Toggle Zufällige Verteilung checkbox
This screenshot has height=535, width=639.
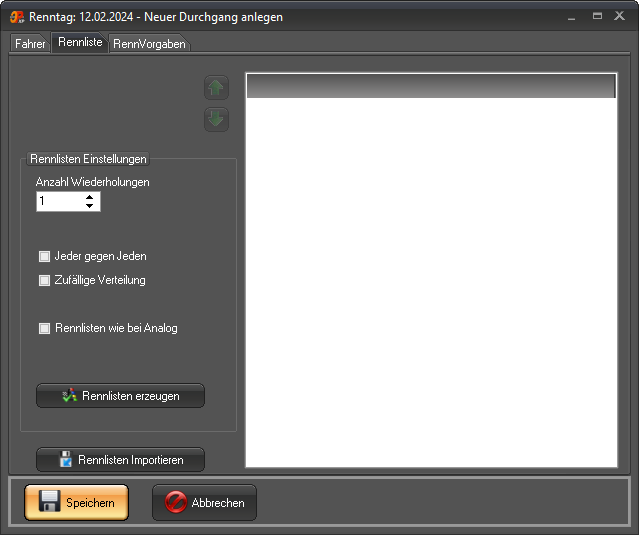44,280
